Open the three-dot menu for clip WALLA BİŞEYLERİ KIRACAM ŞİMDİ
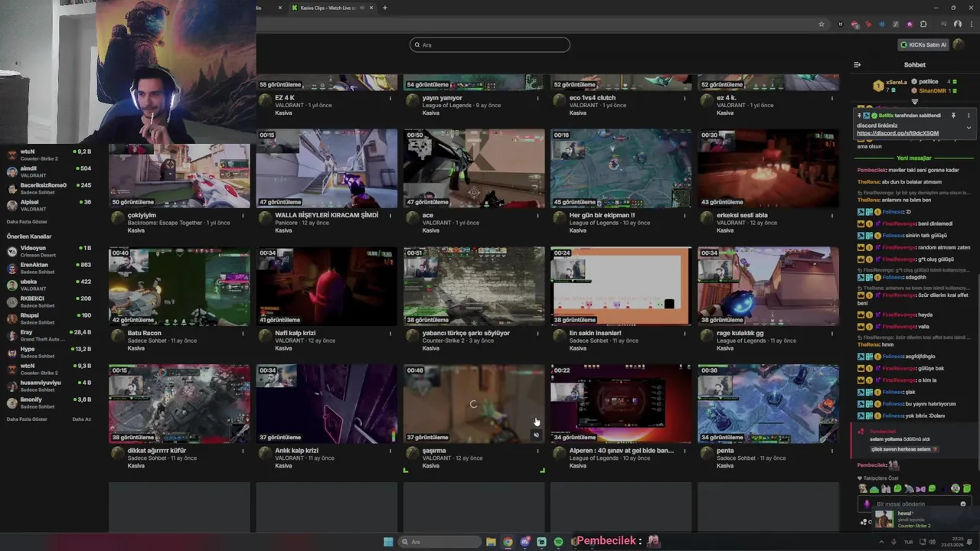The image size is (980, 551). 390,216
